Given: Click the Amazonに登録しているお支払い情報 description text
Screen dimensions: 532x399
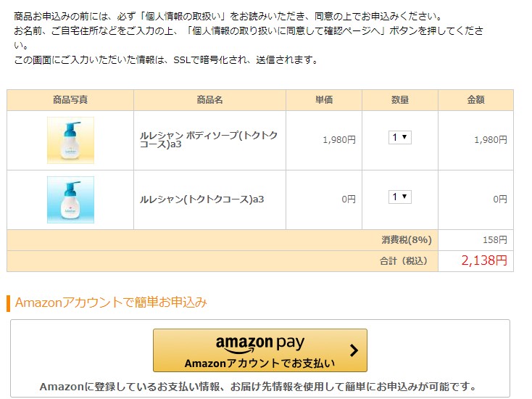Looking at the screenshot, I should 258,387.
